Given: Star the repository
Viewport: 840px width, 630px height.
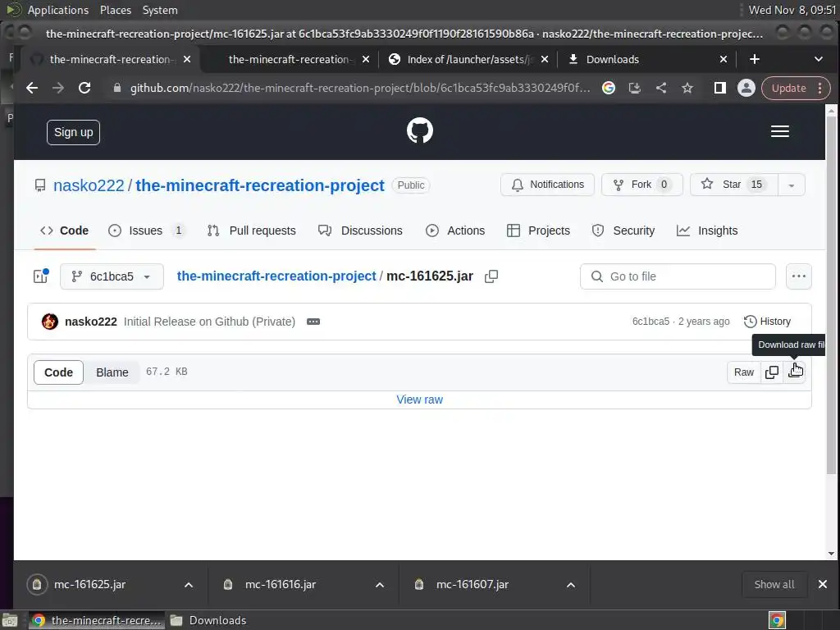Looking at the screenshot, I should coord(734,185).
